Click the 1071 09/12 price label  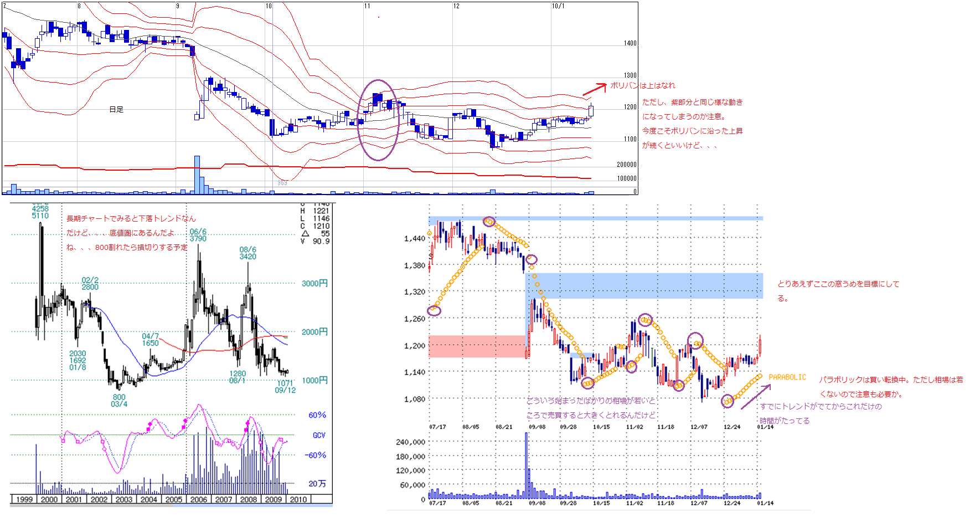[x=285, y=387]
